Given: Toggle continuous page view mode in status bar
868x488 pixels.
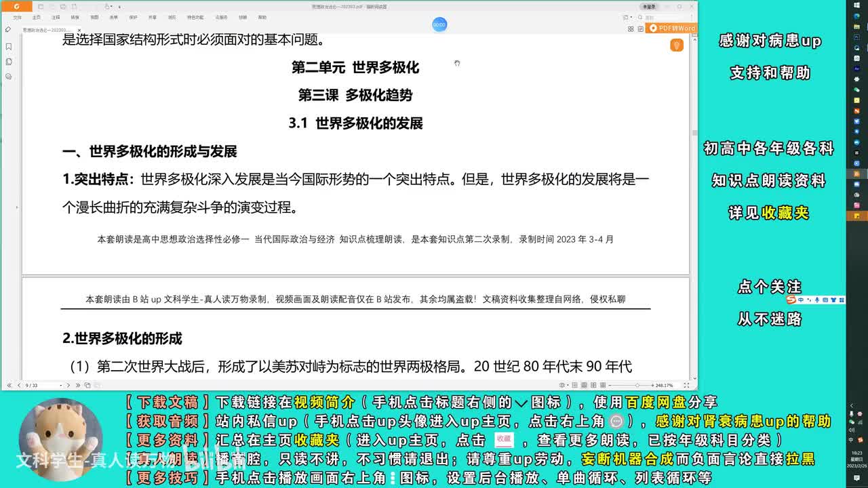Looking at the screenshot, I should coord(583,385).
